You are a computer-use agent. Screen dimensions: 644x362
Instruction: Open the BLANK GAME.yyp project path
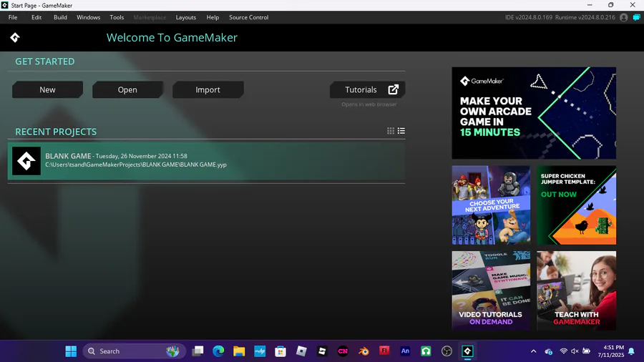(136, 165)
